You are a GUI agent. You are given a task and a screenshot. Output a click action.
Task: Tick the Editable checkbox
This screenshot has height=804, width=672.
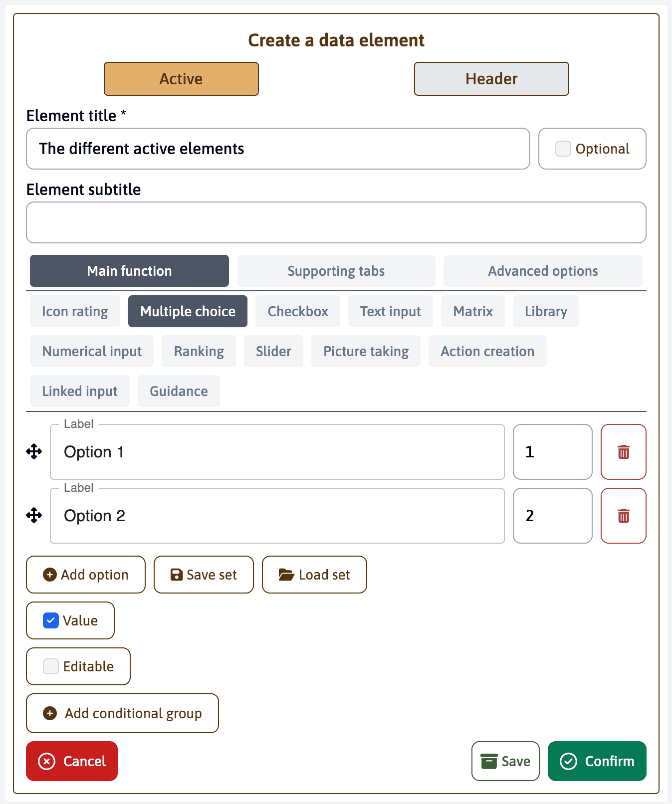click(51, 667)
